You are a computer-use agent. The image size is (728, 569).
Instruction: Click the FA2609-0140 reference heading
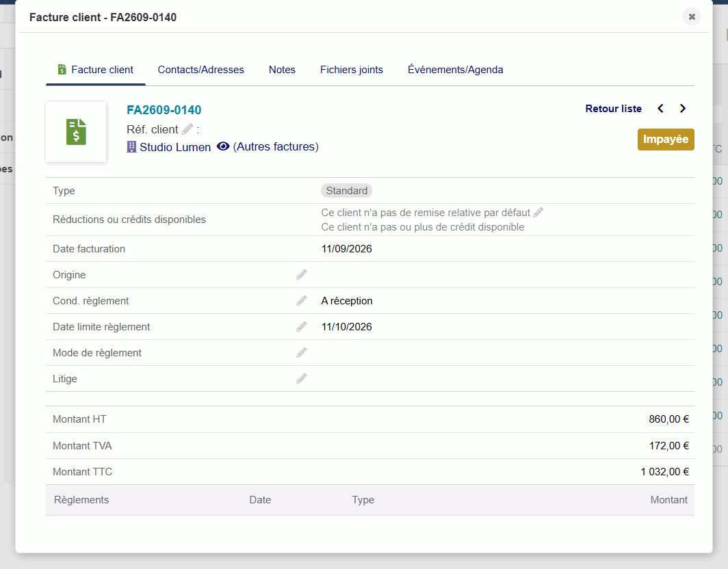click(x=164, y=110)
